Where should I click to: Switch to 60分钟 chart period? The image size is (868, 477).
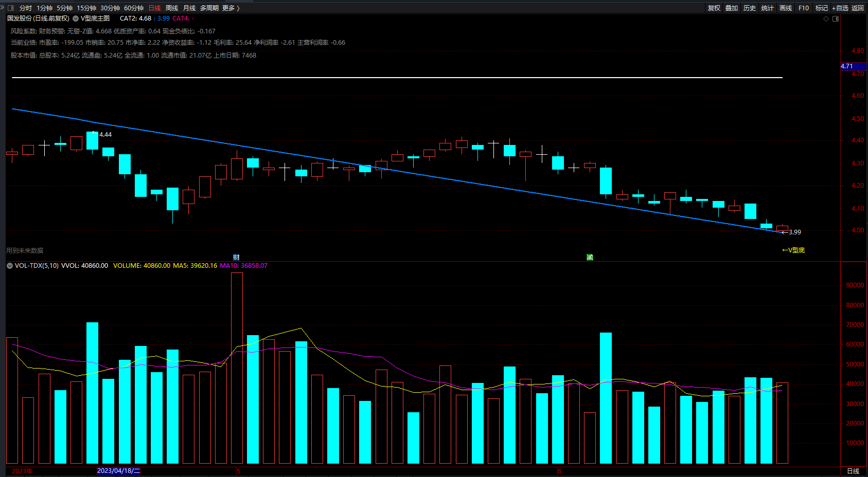click(x=134, y=8)
